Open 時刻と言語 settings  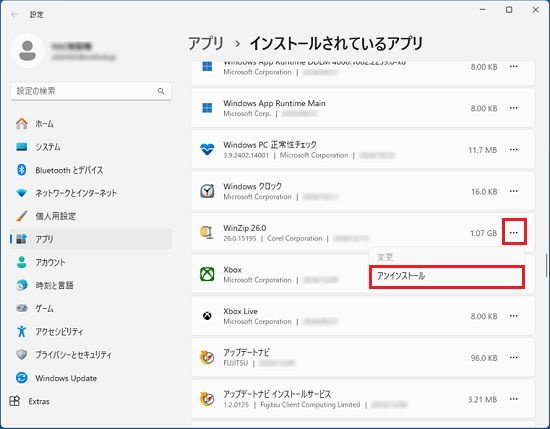(x=91, y=286)
